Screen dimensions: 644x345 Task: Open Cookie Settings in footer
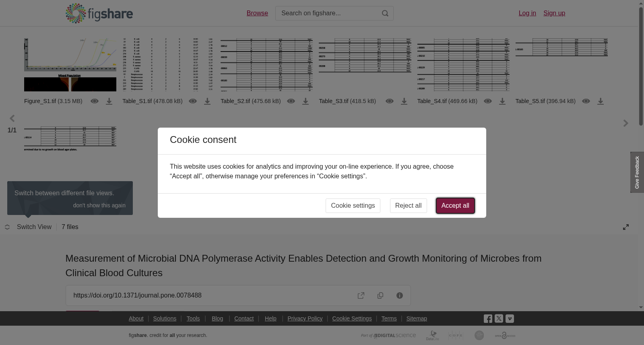pyautogui.click(x=352, y=318)
